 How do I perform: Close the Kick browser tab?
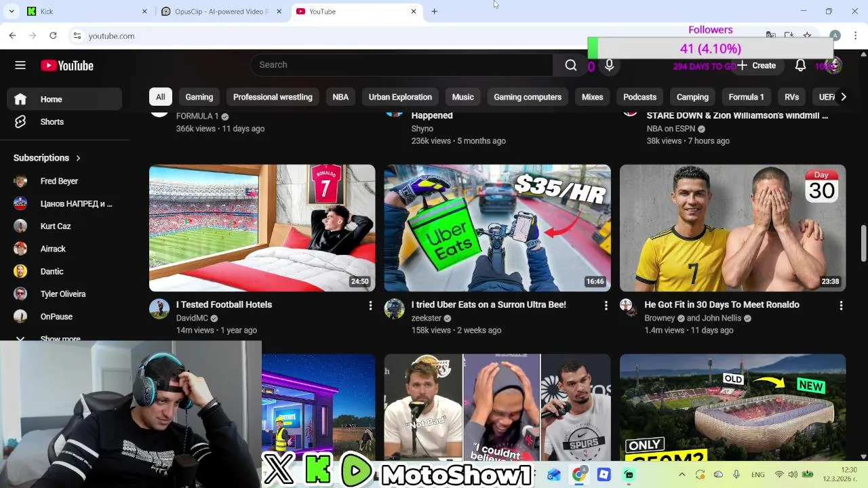tap(144, 12)
